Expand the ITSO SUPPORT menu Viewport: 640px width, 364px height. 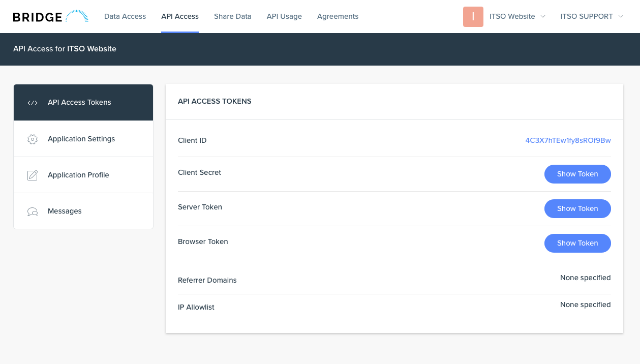tap(588, 16)
